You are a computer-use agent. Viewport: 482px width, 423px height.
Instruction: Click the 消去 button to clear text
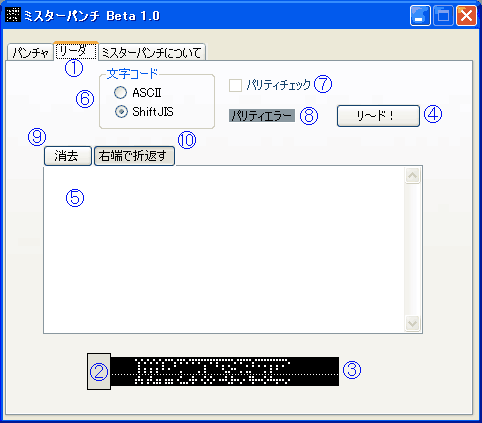[x=68, y=156]
